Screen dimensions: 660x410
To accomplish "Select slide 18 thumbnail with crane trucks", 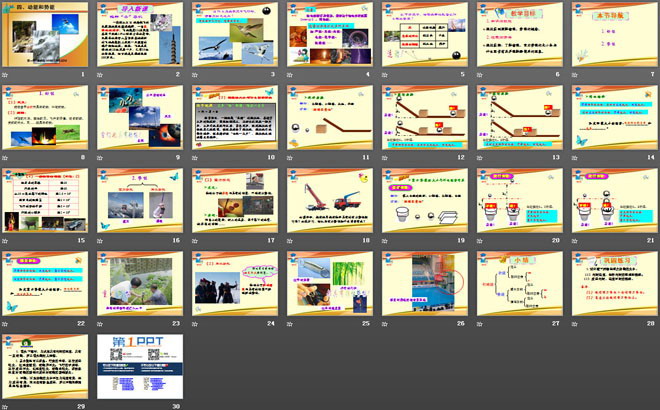I will click(330, 200).
